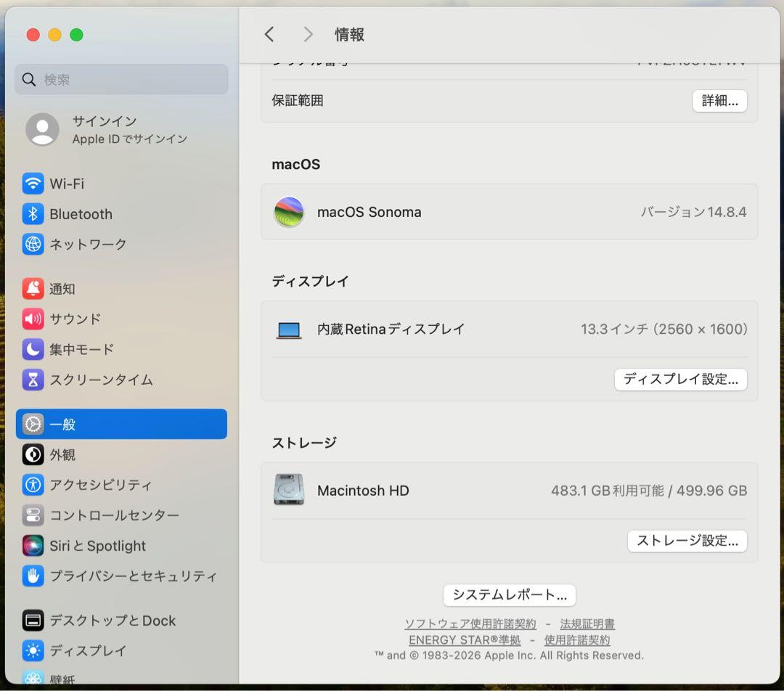Open ディスプレイ設定... button
The height and width of the screenshot is (691, 784).
click(680, 379)
